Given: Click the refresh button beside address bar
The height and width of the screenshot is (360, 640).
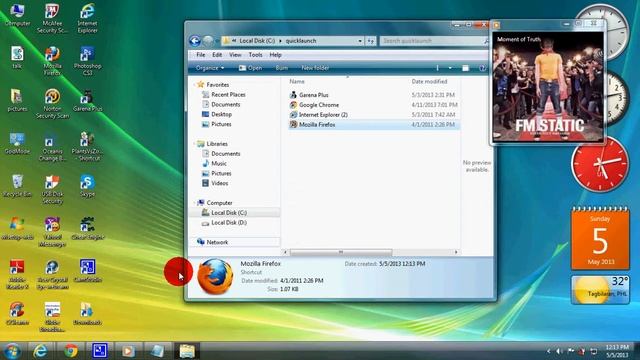Looking at the screenshot, I should 371,41.
